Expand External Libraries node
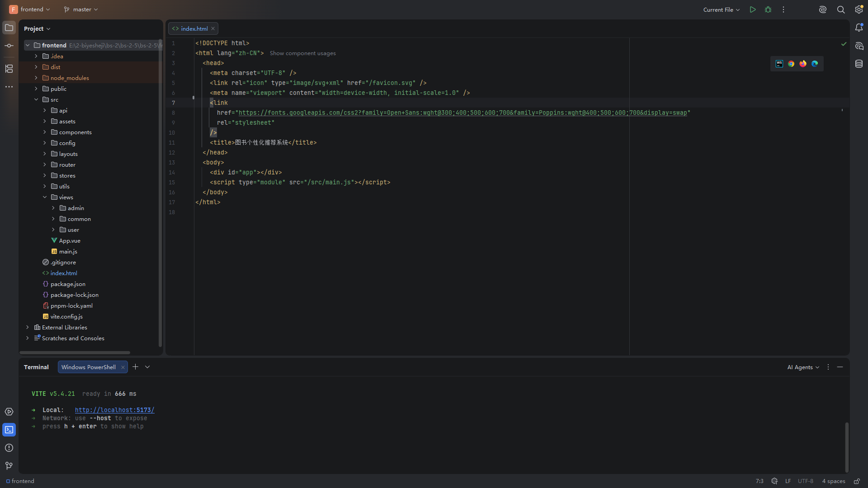The height and width of the screenshot is (488, 868). point(28,327)
